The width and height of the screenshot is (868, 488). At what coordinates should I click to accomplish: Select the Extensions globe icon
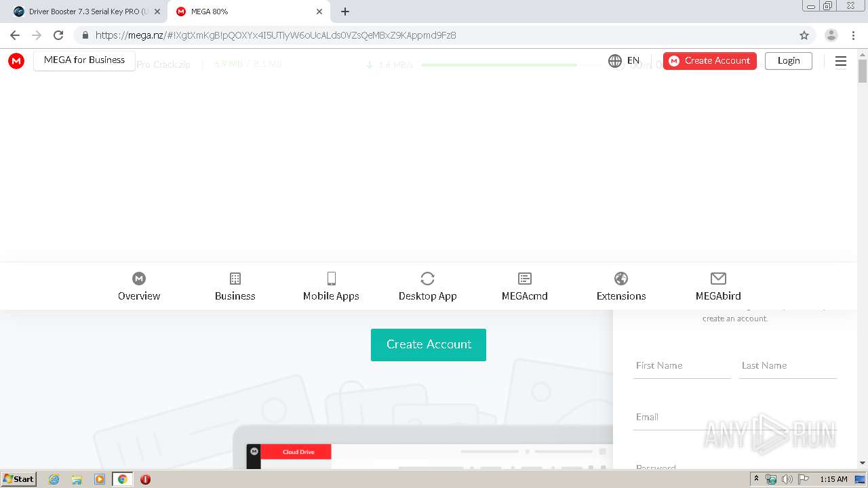(621, 279)
